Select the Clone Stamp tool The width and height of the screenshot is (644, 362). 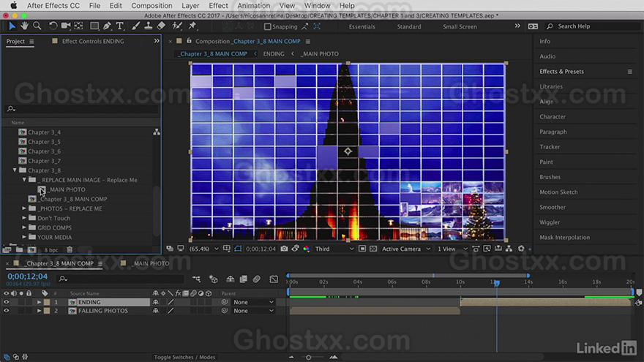pos(149,26)
